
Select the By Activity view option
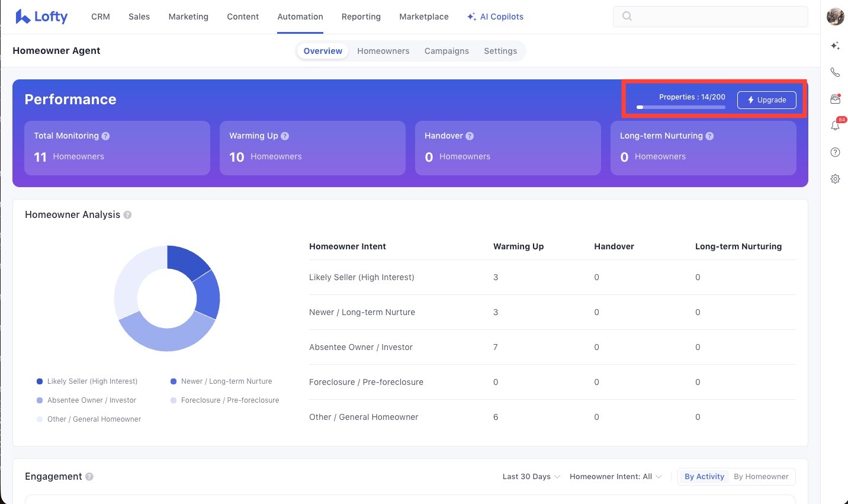pyautogui.click(x=704, y=477)
